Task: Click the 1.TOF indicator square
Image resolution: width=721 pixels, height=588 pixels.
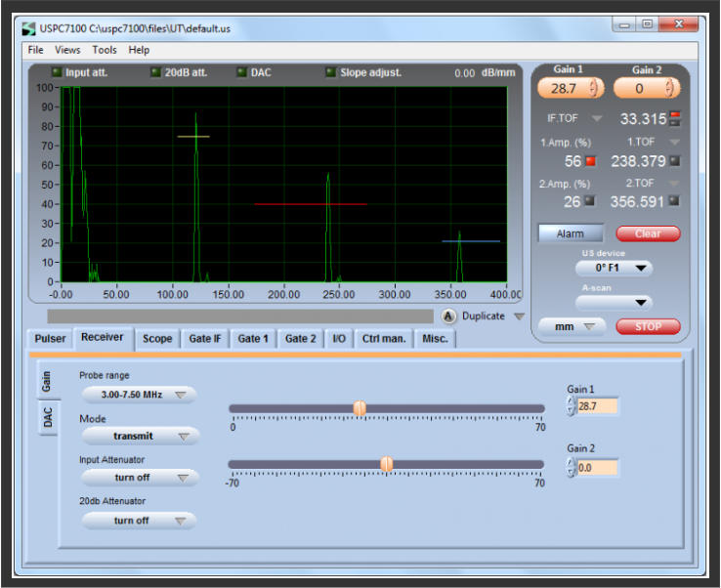Action: point(674,161)
